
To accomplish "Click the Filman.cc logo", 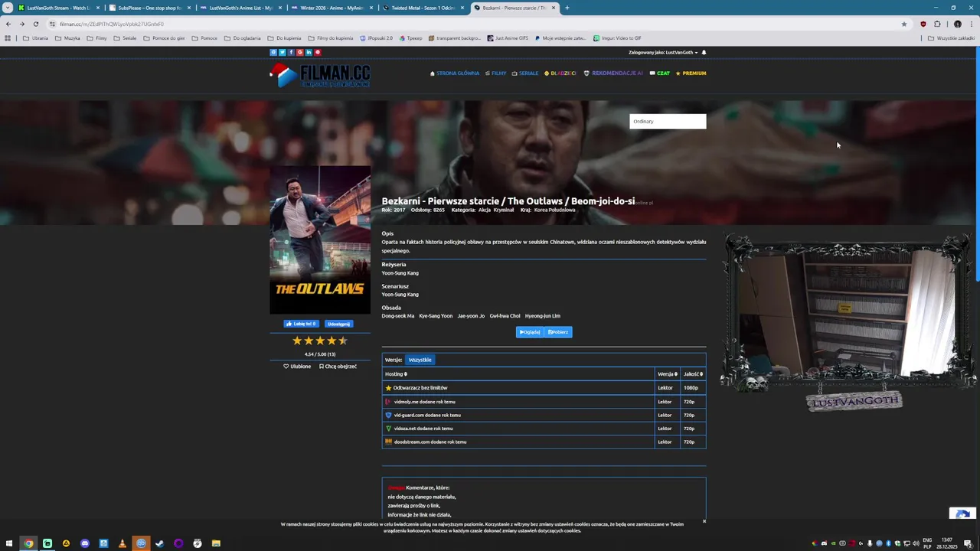I will click(x=320, y=75).
